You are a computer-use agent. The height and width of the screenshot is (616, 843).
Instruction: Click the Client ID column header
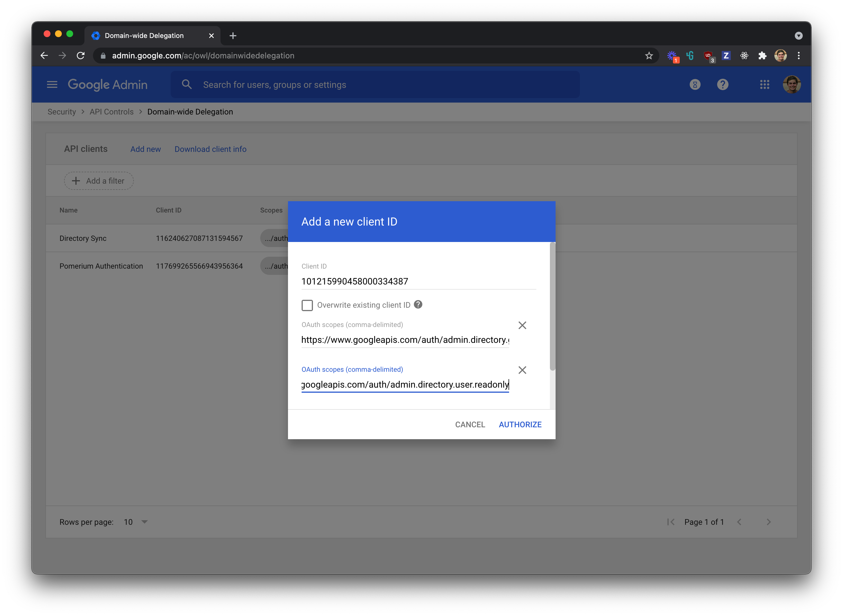point(169,210)
